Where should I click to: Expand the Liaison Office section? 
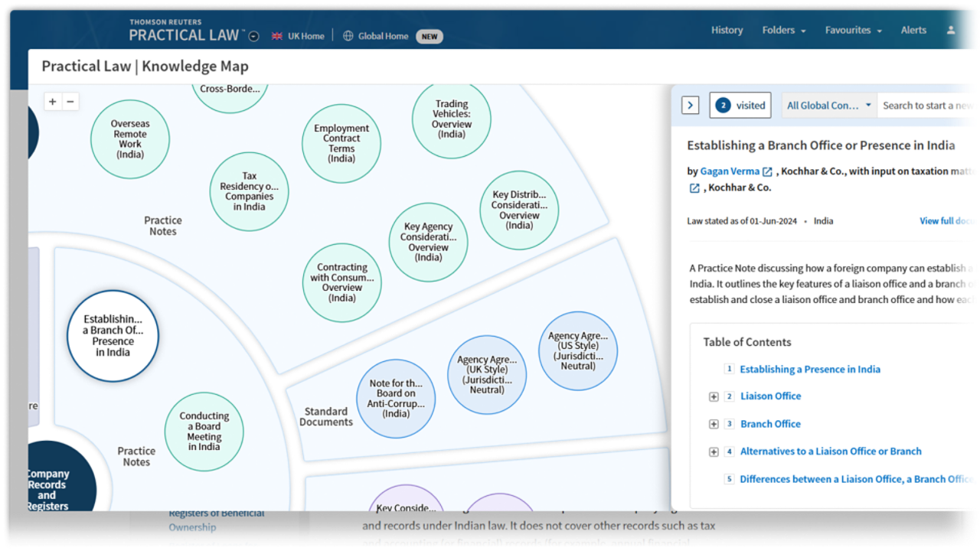click(714, 396)
